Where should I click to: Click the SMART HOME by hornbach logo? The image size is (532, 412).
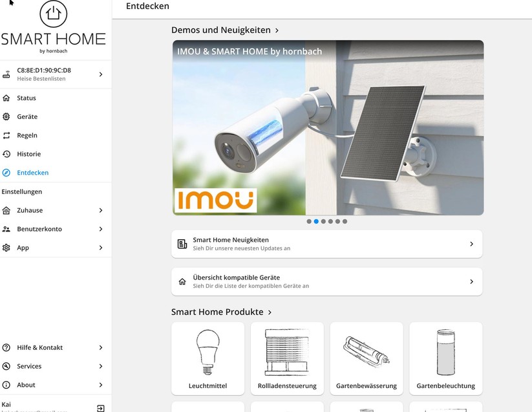54,26
